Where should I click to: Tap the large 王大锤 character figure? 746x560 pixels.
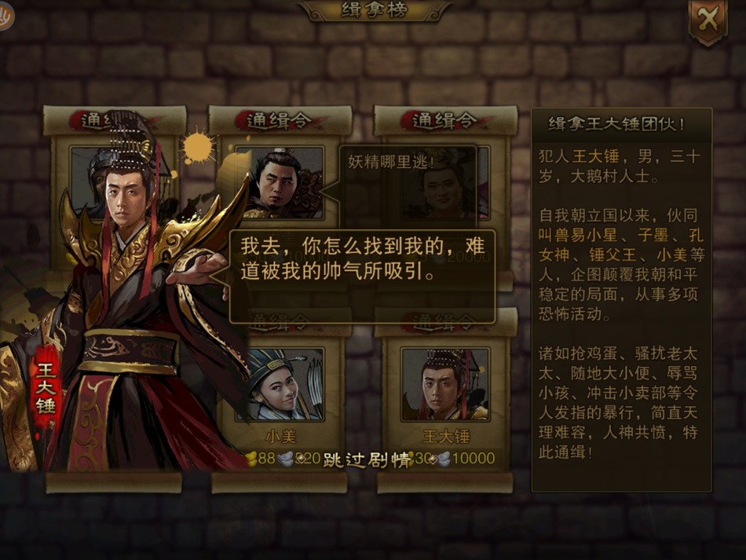124,295
